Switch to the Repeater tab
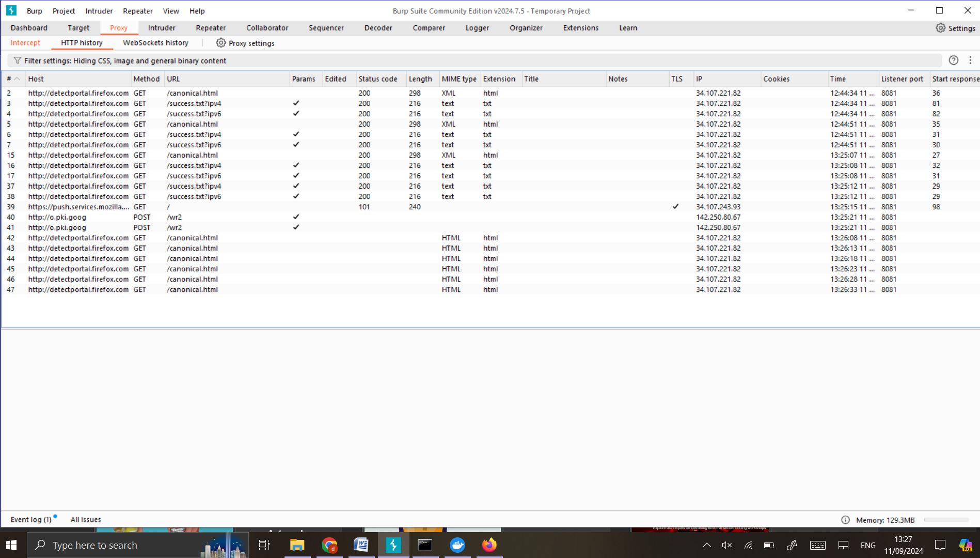Viewport: 980px width, 558px height. 211,28
